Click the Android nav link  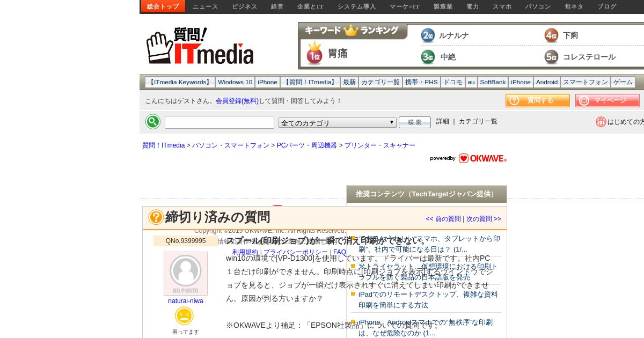[x=547, y=82]
